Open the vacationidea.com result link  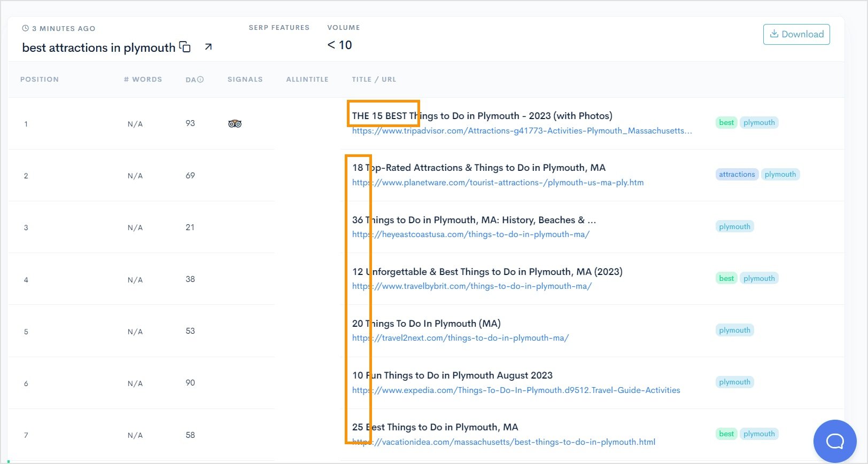point(503,442)
